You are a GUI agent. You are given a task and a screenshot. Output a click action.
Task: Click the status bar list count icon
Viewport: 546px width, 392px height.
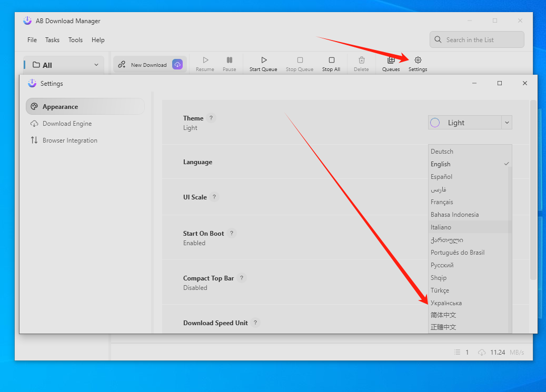(457, 353)
